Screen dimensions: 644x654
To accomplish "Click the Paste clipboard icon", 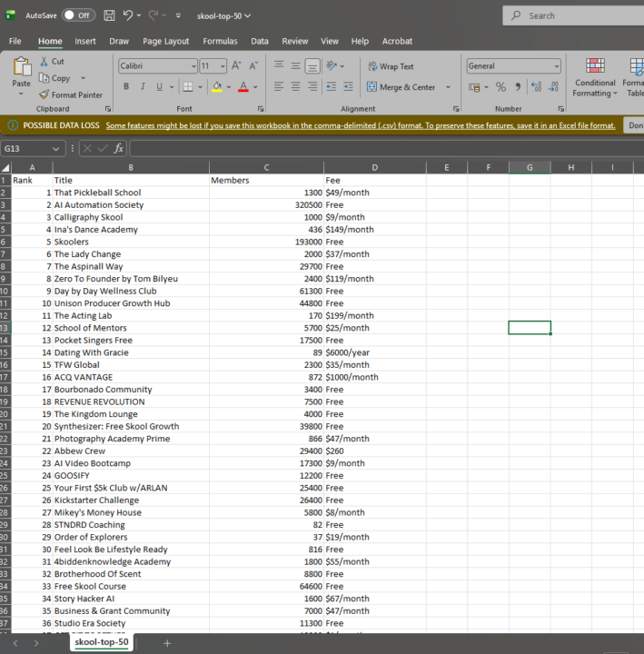I will click(21, 66).
